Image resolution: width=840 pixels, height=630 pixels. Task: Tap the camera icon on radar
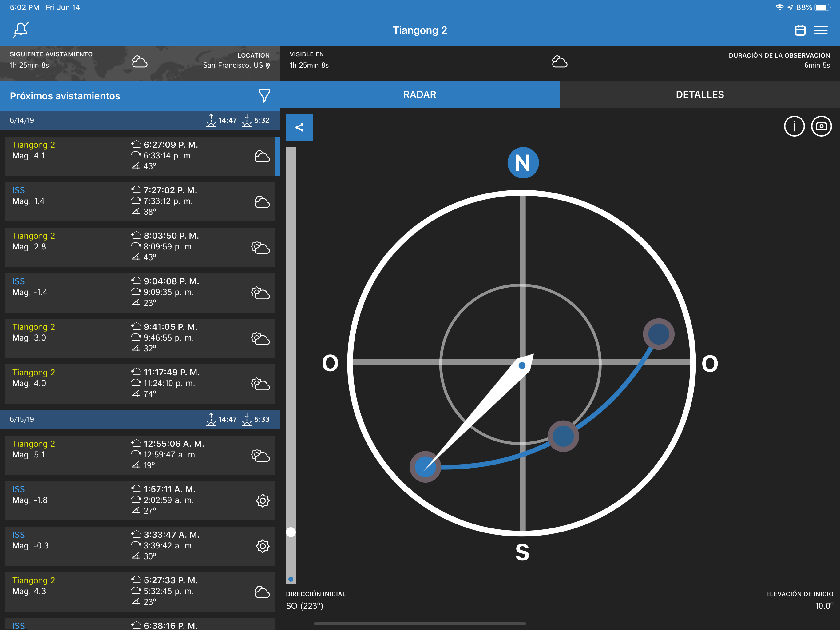(x=821, y=126)
